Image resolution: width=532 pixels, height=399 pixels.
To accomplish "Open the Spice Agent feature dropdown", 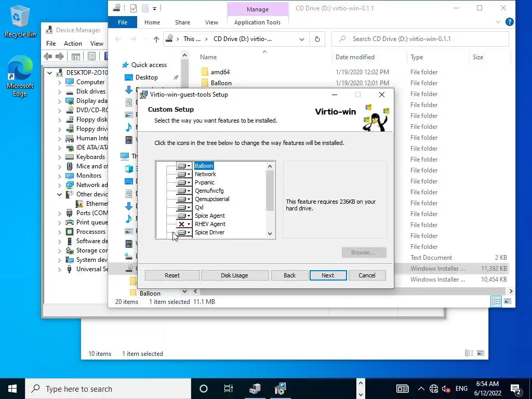I will [184, 216].
